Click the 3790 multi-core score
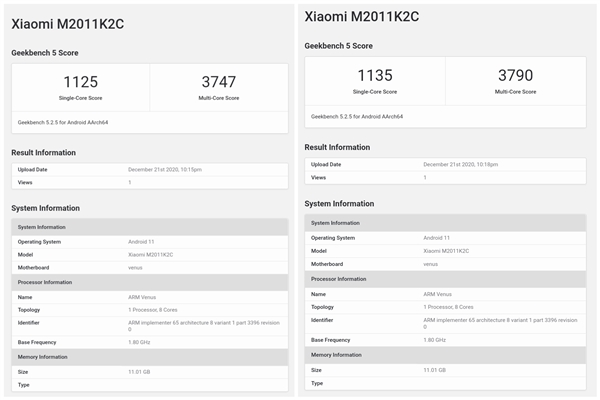This screenshot has width=600, height=400. coord(516,76)
